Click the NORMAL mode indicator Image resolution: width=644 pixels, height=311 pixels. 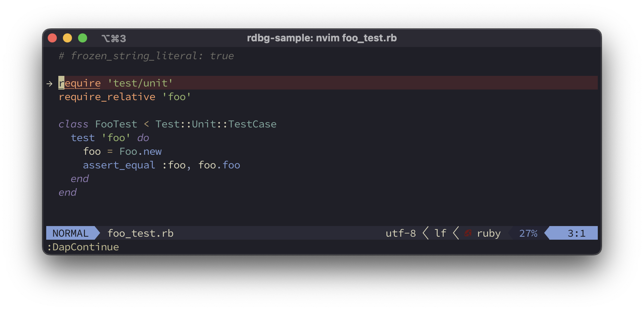tap(70, 233)
